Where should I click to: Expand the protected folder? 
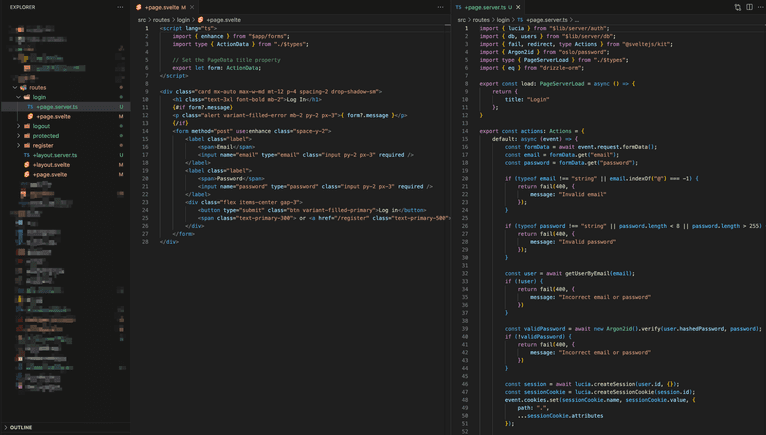(45, 136)
